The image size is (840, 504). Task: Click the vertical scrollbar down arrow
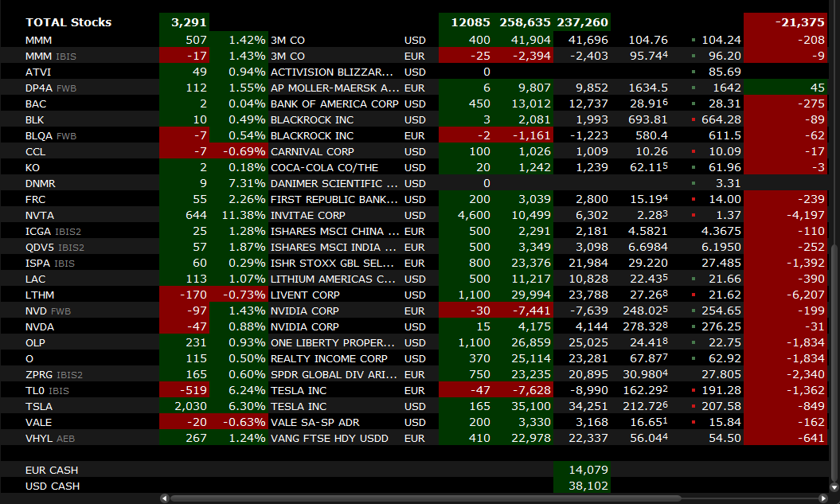coord(834,486)
